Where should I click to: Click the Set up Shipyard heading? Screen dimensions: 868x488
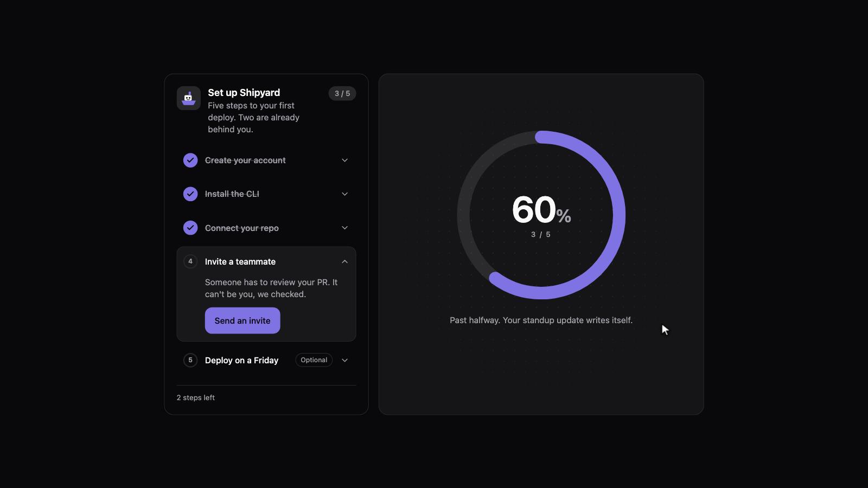point(244,93)
